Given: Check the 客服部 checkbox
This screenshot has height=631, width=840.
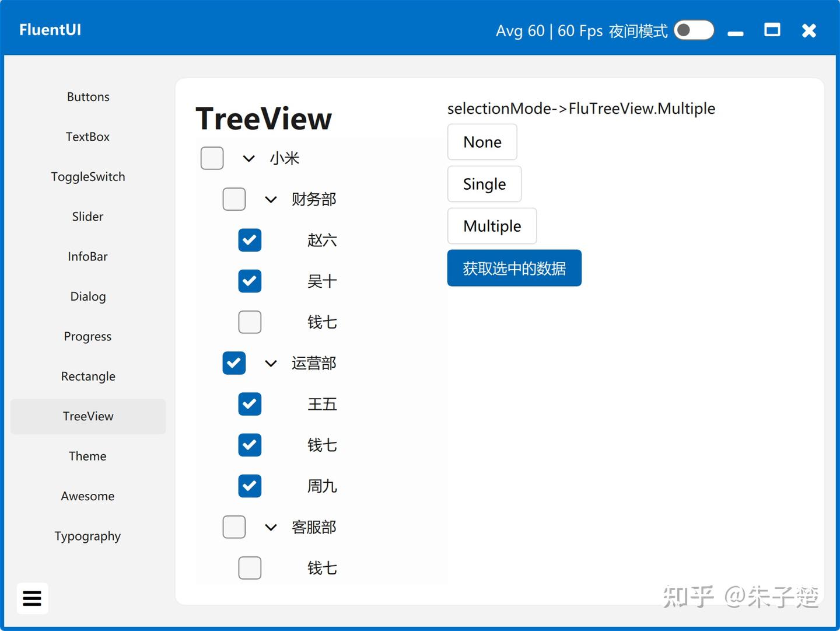Looking at the screenshot, I should tap(234, 527).
